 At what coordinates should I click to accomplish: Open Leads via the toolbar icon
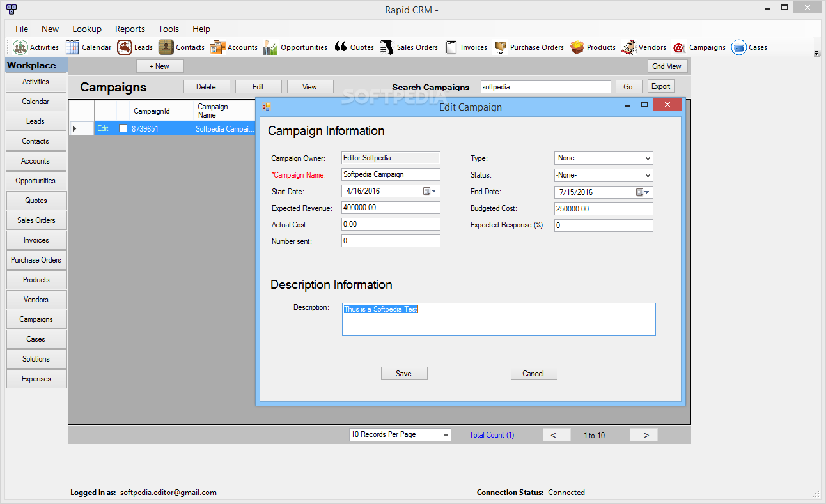[x=125, y=47]
